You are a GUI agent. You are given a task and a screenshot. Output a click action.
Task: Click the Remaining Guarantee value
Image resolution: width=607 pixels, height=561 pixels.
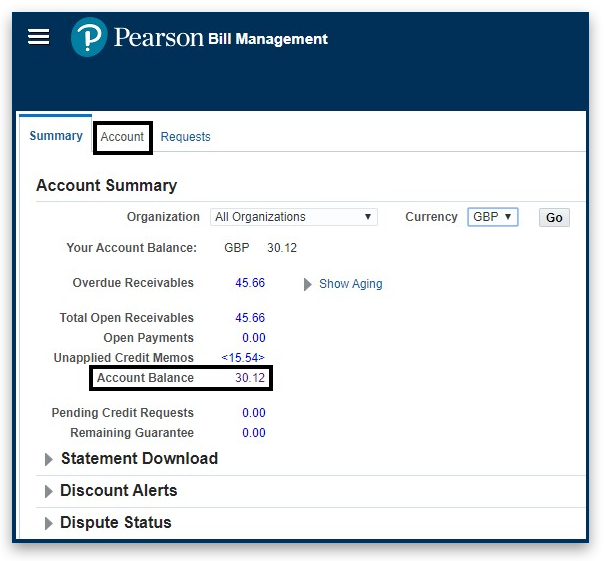253,433
